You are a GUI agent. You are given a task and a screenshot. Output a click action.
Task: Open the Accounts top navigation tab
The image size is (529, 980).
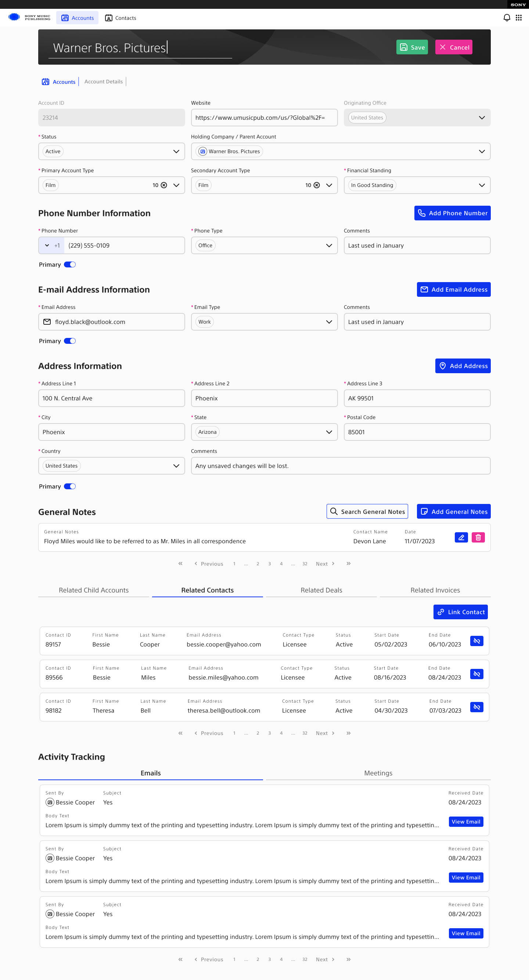[x=77, y=18]
